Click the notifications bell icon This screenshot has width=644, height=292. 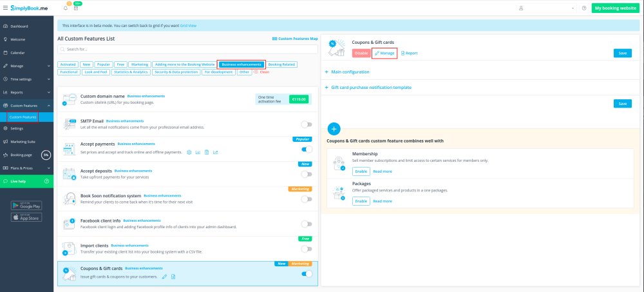tap(66, 8)
